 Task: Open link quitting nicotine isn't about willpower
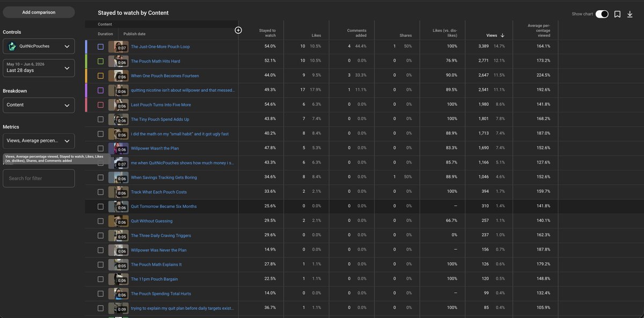pos(182,90)
